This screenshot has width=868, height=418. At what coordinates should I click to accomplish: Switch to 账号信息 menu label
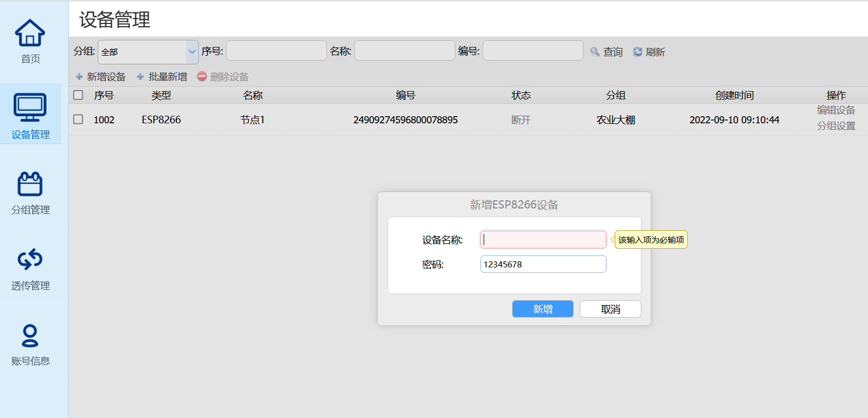tap(31, 361)
